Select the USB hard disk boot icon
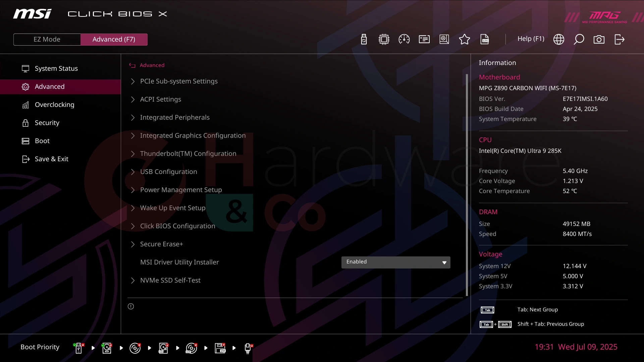 coord(163,348)
